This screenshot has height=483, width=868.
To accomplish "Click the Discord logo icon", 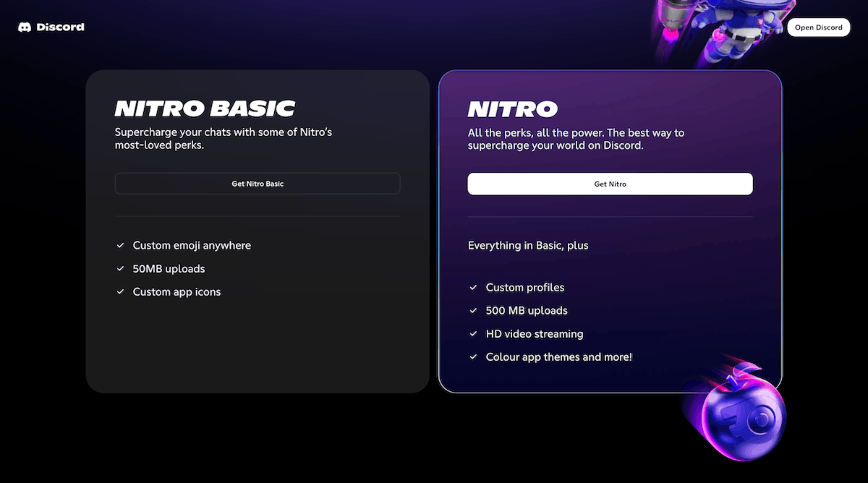I will [x=25, y=27].
